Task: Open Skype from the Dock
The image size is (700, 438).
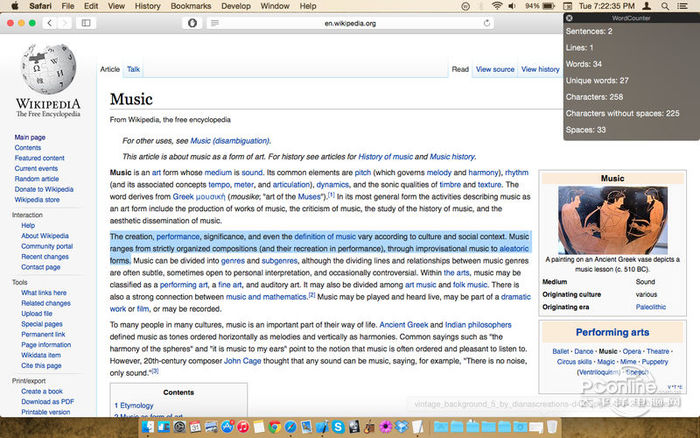Action: click(338, 427)
